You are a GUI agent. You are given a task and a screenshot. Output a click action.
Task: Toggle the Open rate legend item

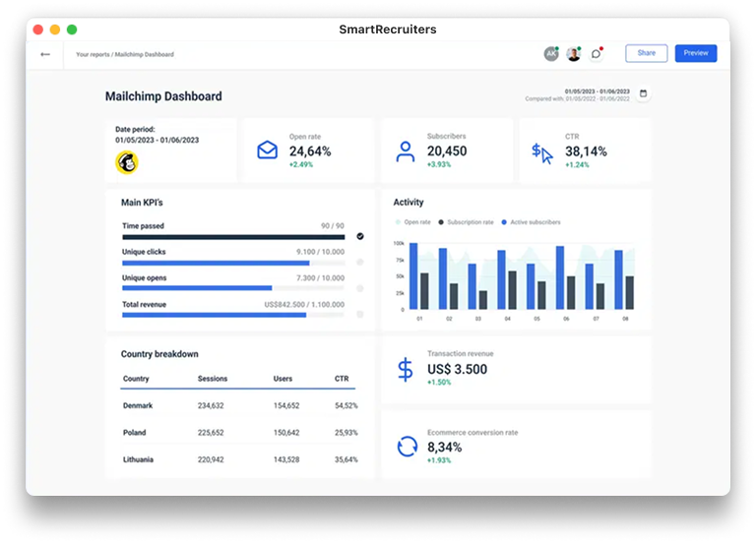tap(413, 222)
